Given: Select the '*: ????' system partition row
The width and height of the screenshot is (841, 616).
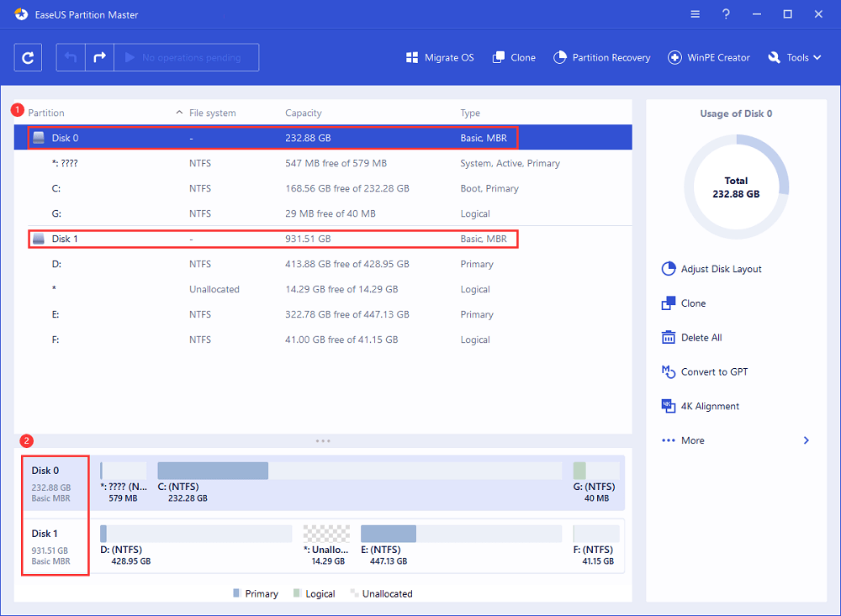Looking at the screenshot, I should pyautogui.click(x=323, y=163).
